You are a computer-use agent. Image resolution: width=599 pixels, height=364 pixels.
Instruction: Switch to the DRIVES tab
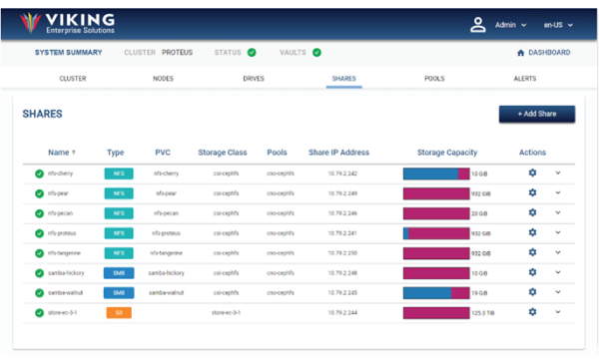(x=254, y=78)
